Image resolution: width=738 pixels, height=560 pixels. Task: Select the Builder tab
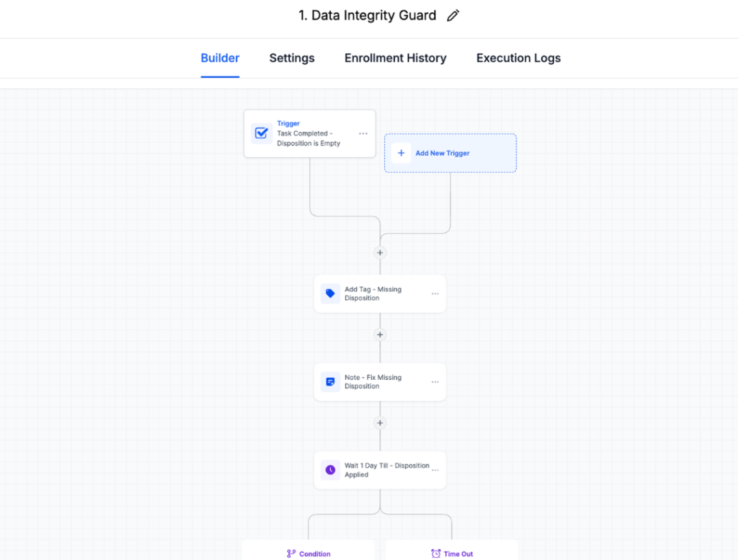pos(220,58)
